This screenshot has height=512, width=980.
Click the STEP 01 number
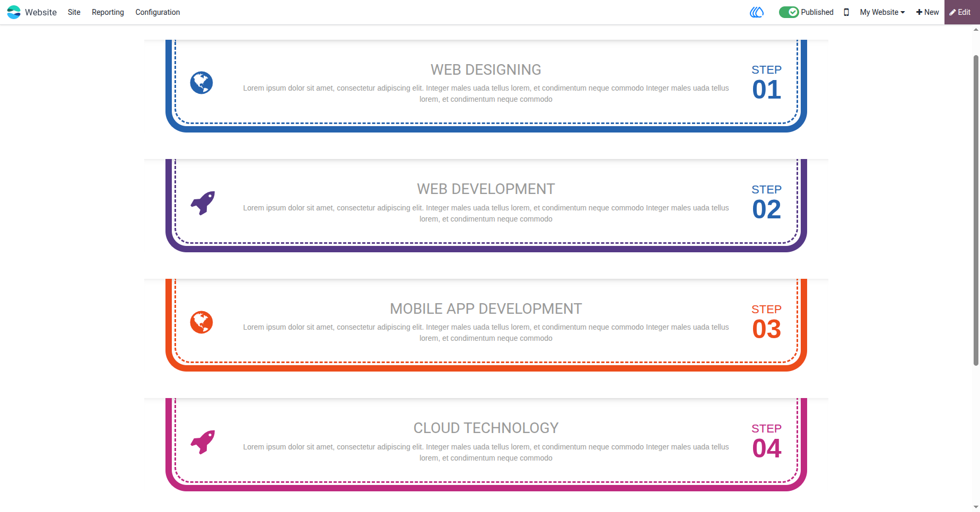[766, 89]
